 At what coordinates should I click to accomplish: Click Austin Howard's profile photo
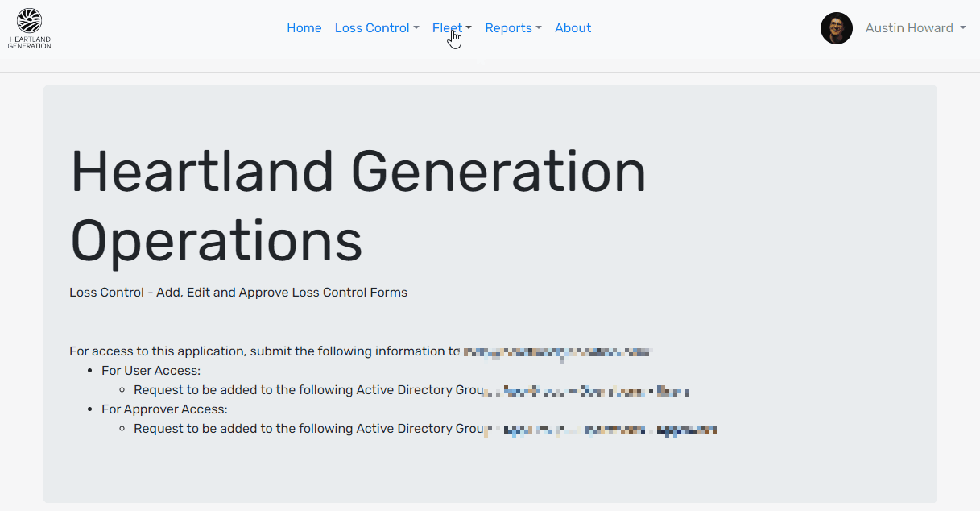click(836, 28)
